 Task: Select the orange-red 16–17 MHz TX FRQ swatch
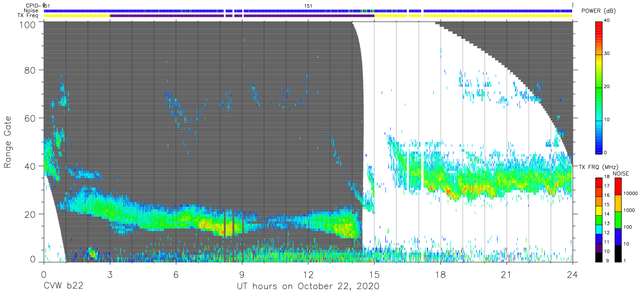click(x=598, y=191)
